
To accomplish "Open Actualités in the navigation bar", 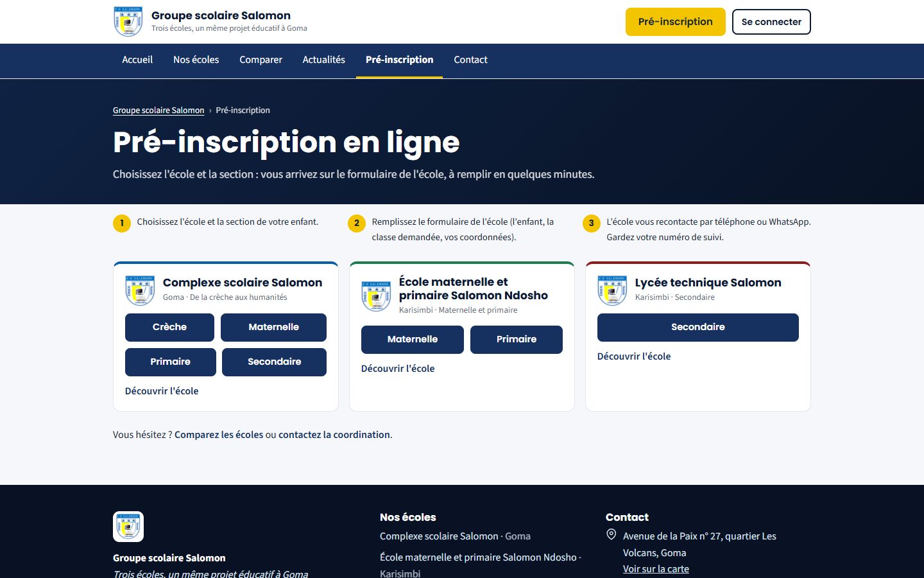I will pos(324,60).
